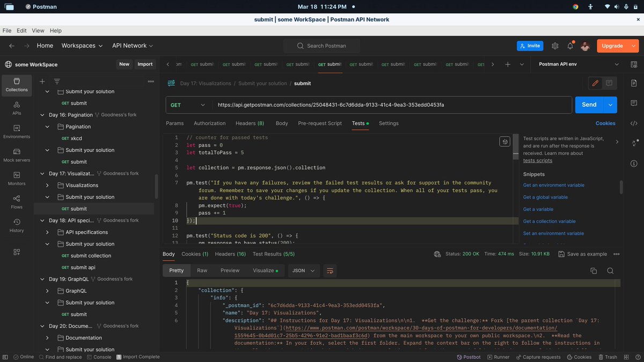Open the comments icon beside pencil
The height and width of the screenshot is (362, 644).
[x=609, y=83]
